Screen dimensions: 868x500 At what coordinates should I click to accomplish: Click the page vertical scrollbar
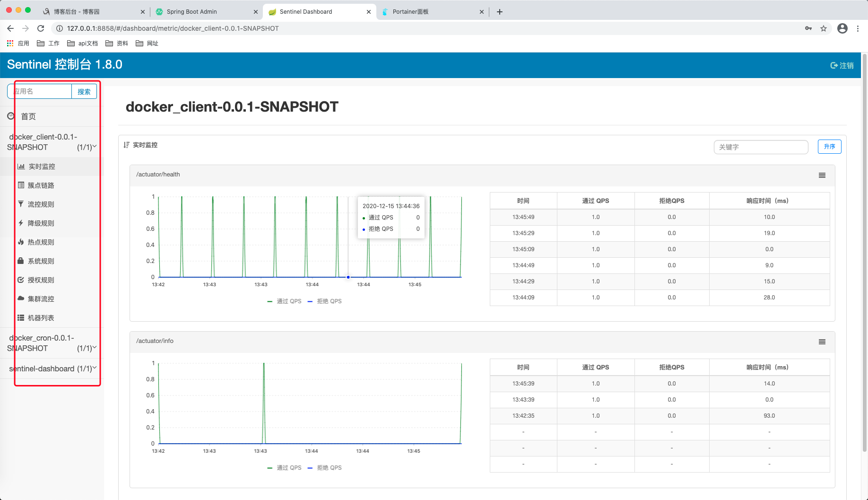pyautogui.click(x=865, y=253)
